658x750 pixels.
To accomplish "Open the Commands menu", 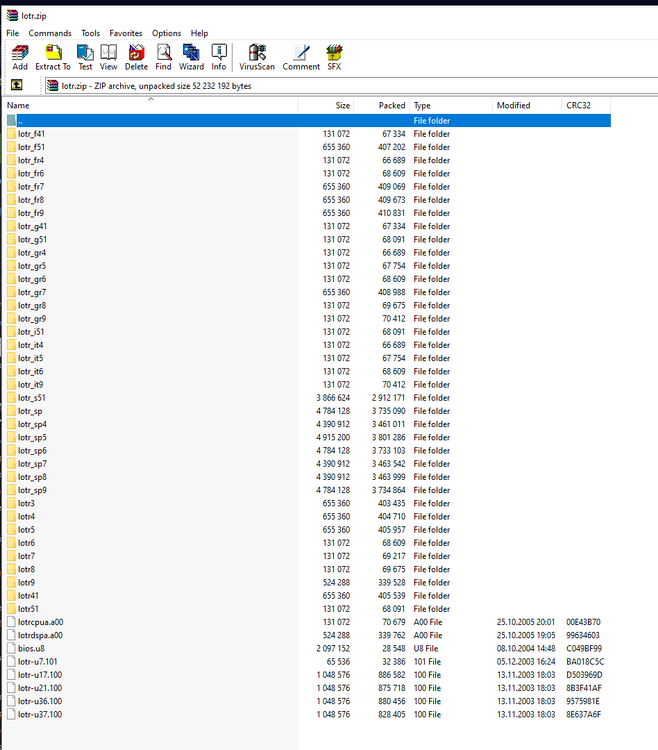I will tap(50, 33).
